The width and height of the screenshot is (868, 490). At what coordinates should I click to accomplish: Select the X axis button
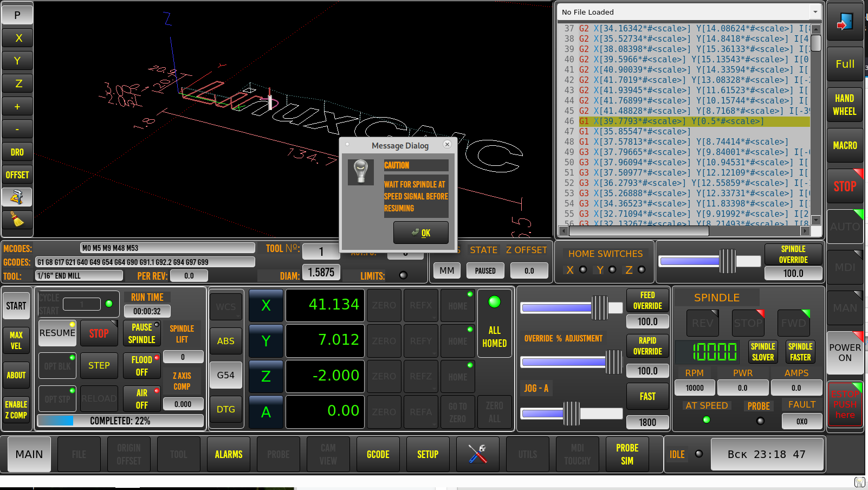(266, 306)
